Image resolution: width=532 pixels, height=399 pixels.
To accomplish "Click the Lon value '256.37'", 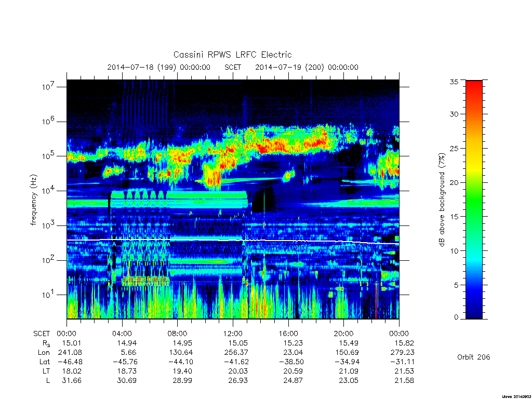I will pyautogui.click(x=236, y=353).
